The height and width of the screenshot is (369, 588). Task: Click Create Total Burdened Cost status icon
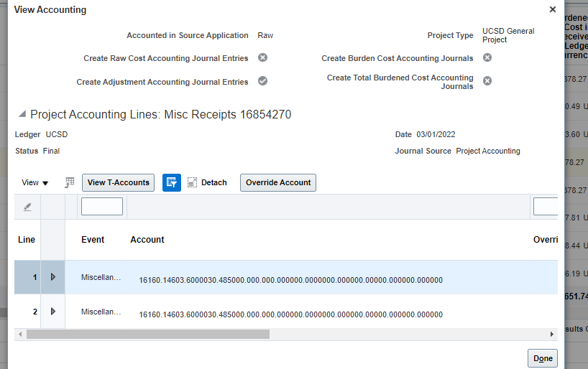point(487,81)
